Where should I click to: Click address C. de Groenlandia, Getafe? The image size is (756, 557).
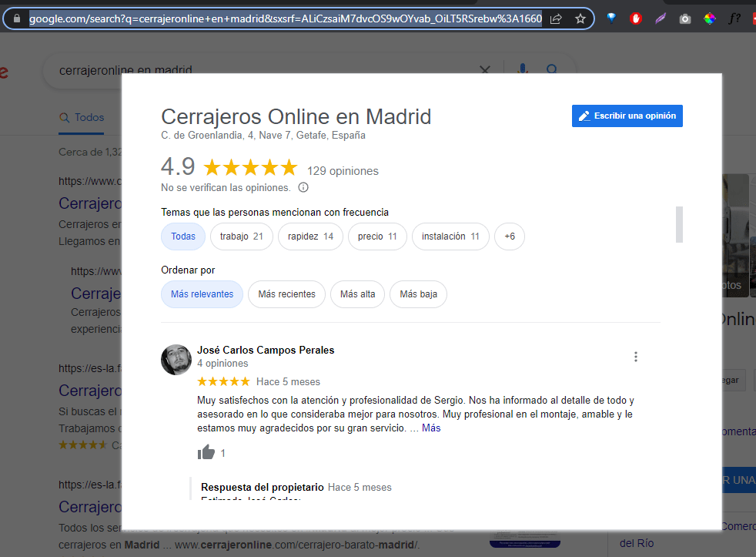click(263, 135)
